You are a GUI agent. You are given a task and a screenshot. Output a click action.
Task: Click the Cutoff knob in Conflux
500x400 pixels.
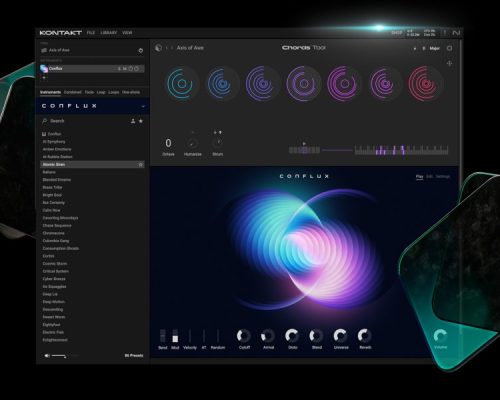[x=244, y=336]
